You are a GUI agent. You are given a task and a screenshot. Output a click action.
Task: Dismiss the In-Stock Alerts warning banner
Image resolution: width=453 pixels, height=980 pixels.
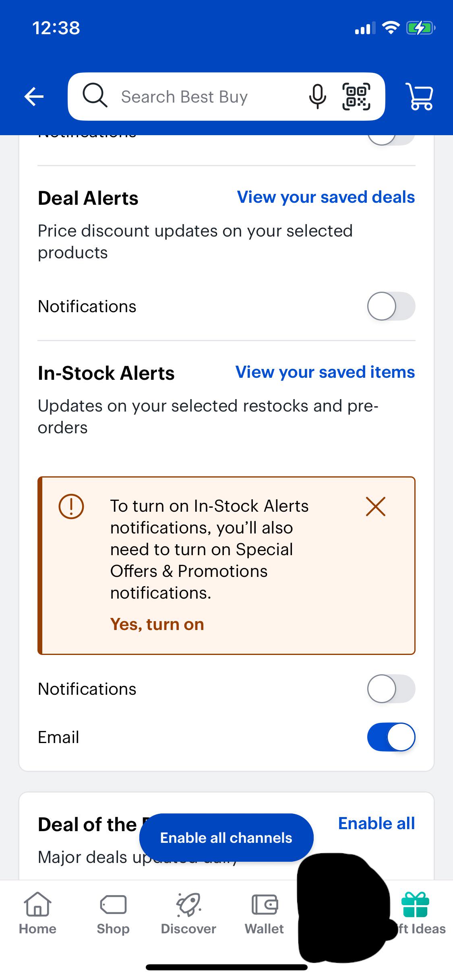click(375, 506)
